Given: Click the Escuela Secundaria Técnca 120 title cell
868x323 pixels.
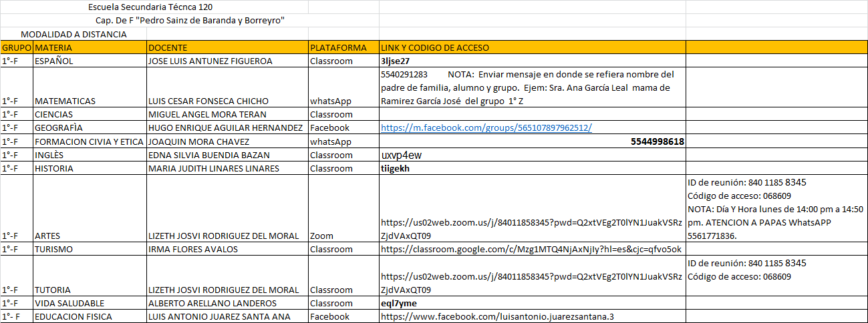Looking at the screenshot, I should click(150, 7).
